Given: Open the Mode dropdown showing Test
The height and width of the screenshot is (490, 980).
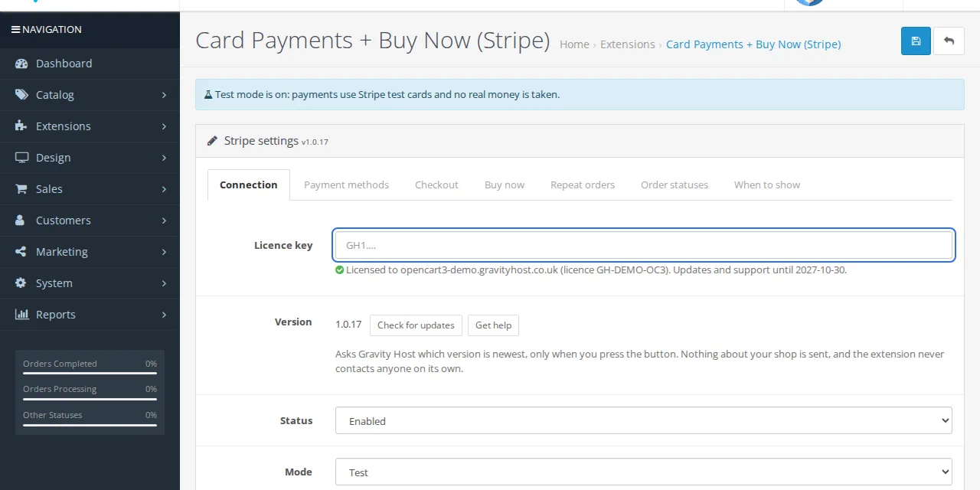Looking at the screenshot, I should [x=644, y=472].
